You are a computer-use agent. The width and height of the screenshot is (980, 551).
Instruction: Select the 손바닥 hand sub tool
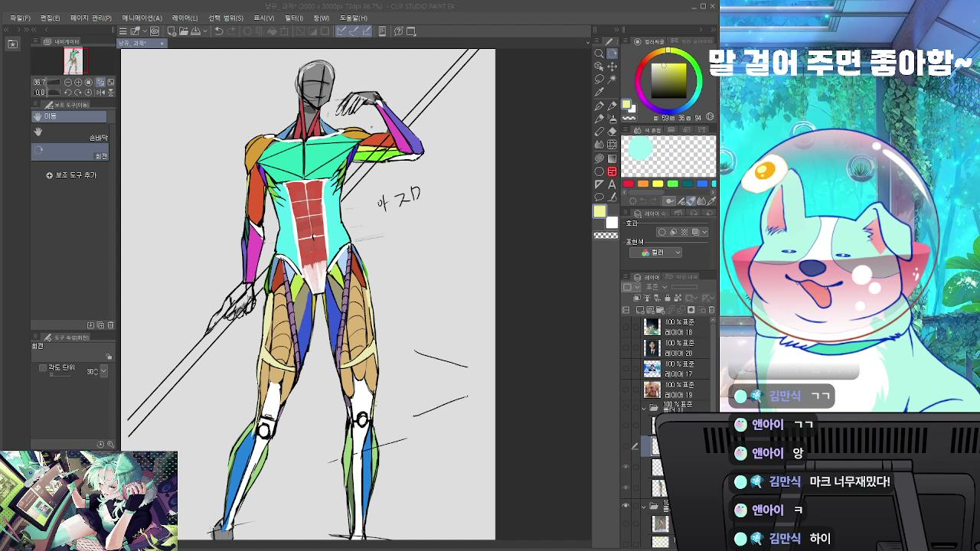pos(71,133)
